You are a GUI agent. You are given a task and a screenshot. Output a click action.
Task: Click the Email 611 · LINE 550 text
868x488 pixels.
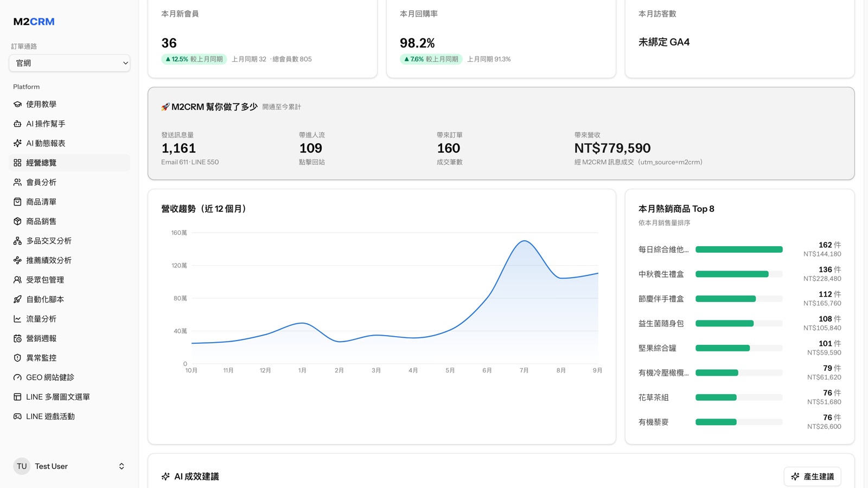coord(190,162)
